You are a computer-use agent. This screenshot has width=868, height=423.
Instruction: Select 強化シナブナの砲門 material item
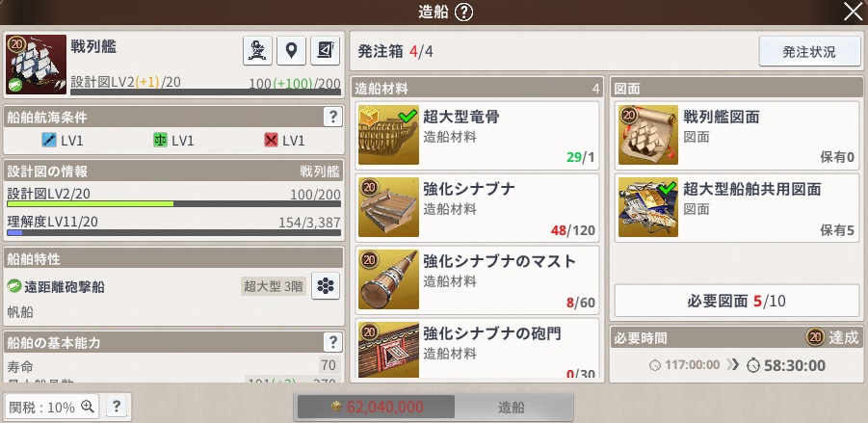[477, 349]
